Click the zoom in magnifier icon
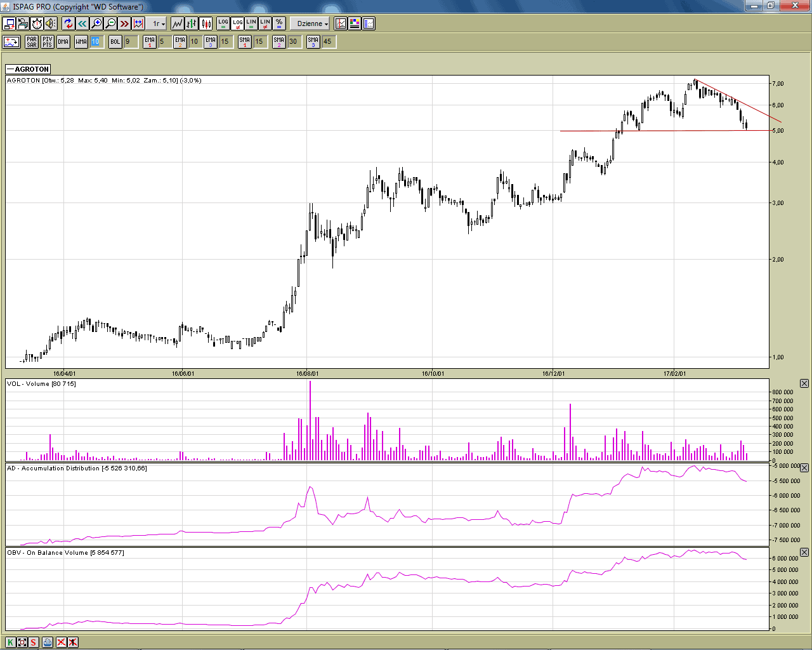Image resolution: width=812 pixels, height=650 pixels. [x=96, y=23]
